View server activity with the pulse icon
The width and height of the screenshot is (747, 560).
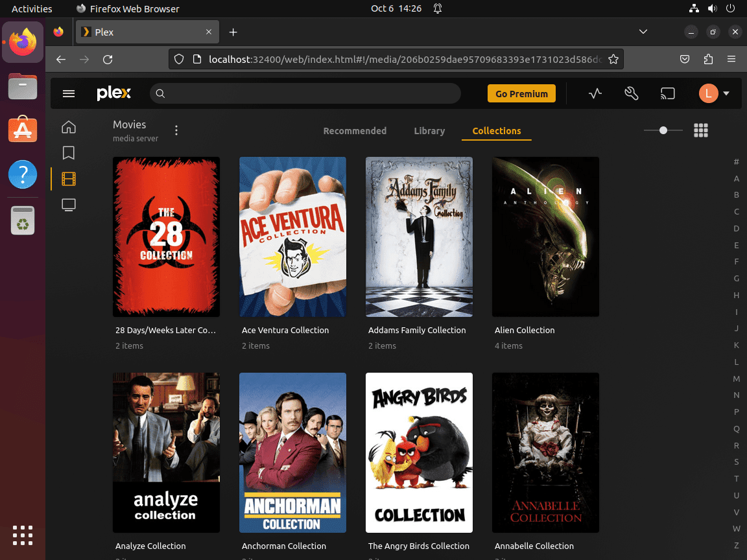595,93
